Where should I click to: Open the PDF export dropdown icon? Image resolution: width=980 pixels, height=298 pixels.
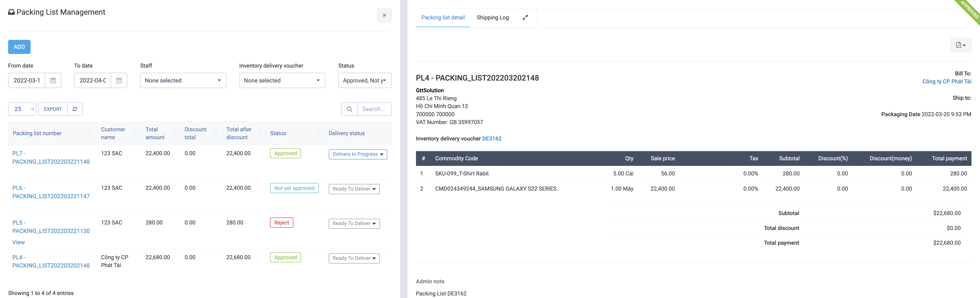click(x=960, y=45)
